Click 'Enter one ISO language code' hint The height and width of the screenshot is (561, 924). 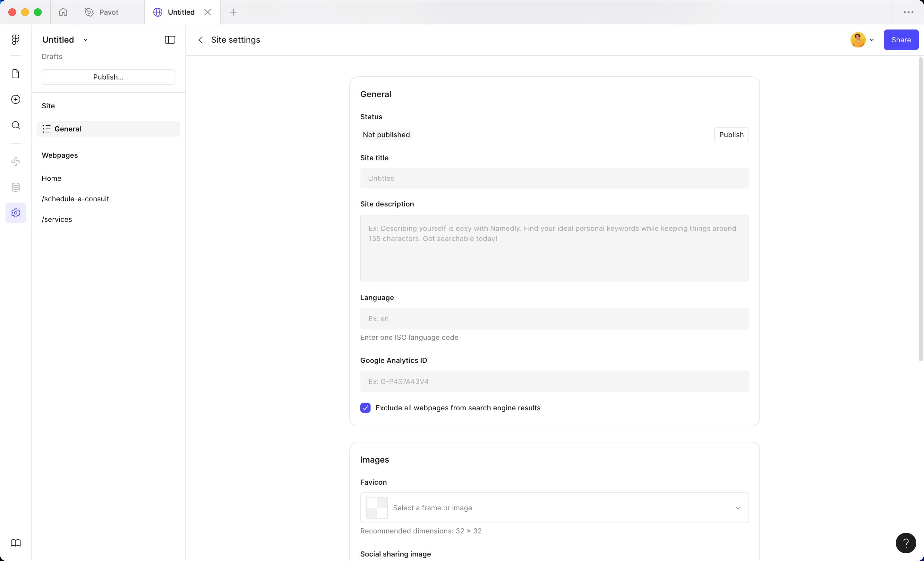pos(409,337)
